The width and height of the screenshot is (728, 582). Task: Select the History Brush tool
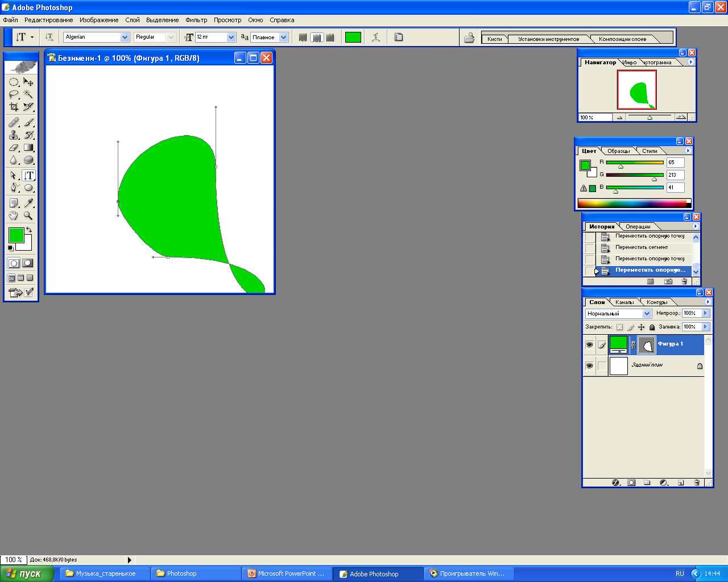pos(28,135)
